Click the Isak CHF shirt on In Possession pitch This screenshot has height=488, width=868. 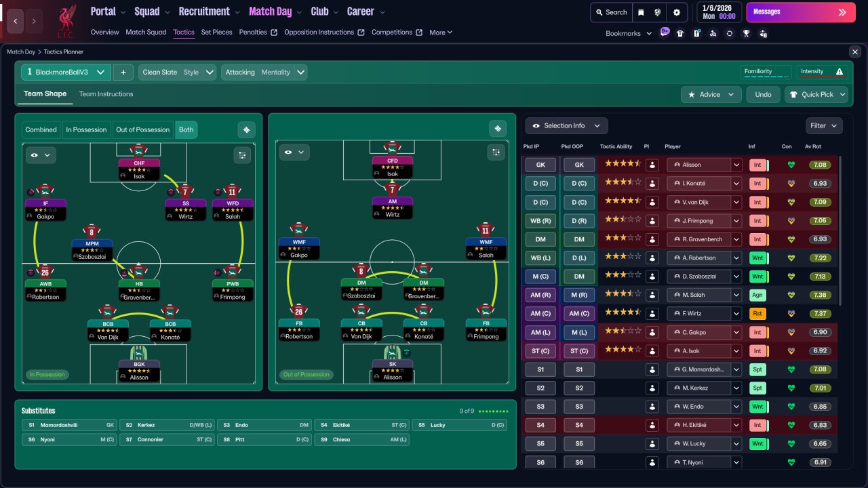[139, 150]
